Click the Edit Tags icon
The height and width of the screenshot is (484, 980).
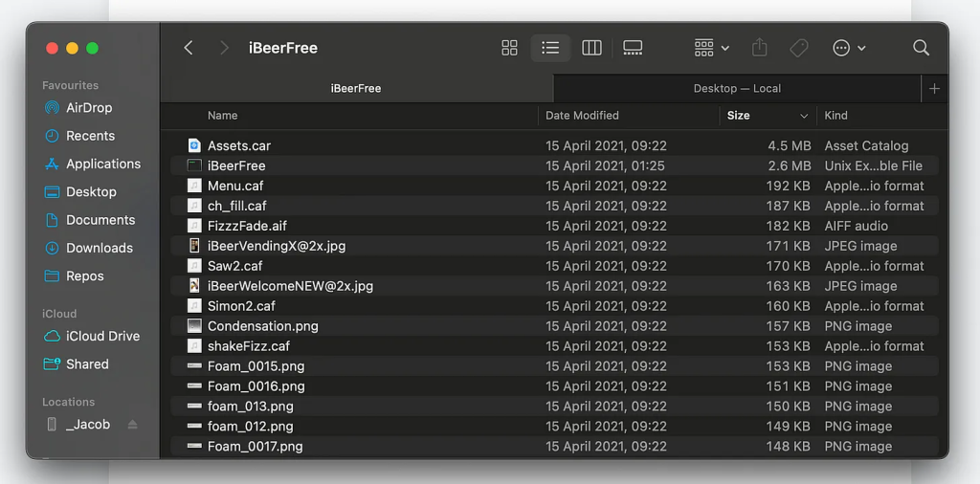click(x=799, y=48)
